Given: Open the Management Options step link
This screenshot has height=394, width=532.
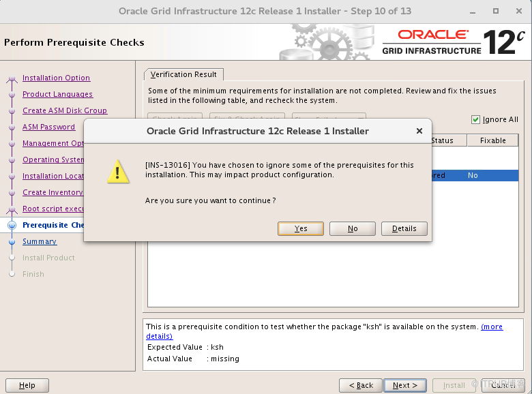Looking at the screenshot, I should pos(53,143).
